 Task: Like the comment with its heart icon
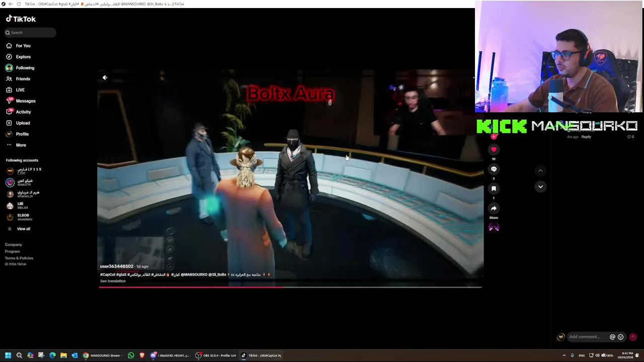click(x=629, y=137)
